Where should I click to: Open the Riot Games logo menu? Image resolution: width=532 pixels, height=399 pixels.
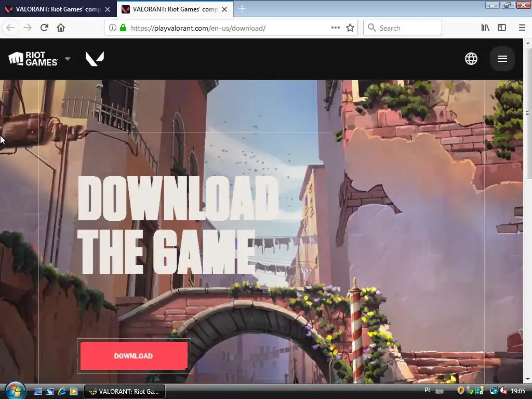click(x=33, y=59)
